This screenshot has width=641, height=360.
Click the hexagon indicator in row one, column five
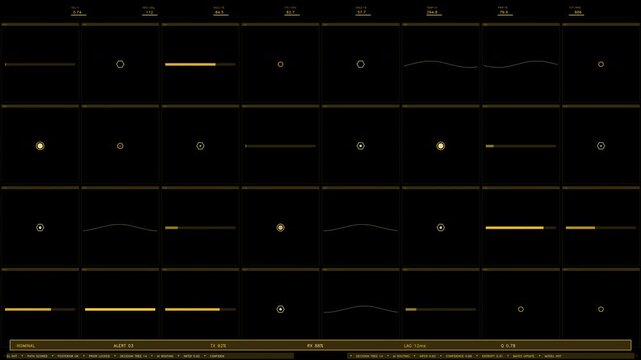coord(361,64)
